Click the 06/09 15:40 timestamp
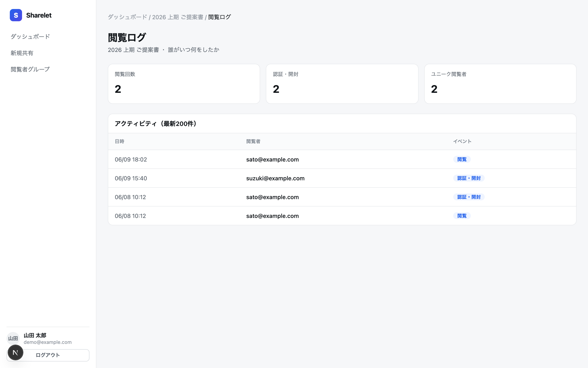The image size is (588, 368). [131, 178]
